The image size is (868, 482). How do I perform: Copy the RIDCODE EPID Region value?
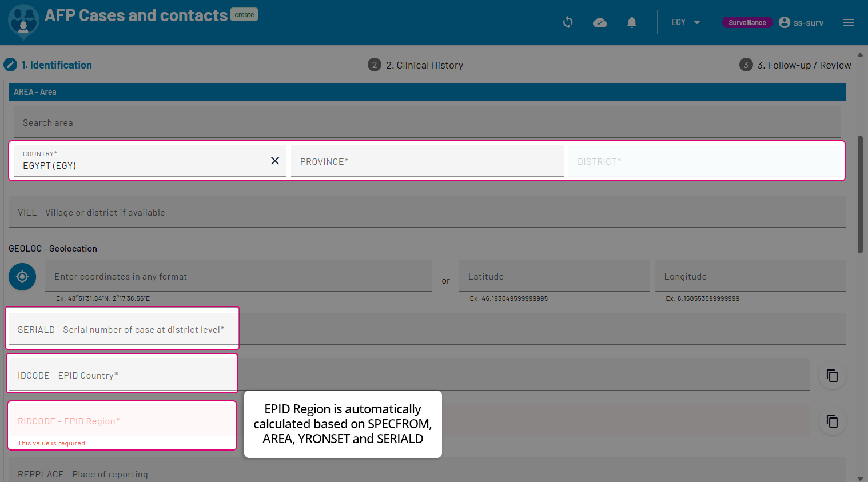point(832,421)
